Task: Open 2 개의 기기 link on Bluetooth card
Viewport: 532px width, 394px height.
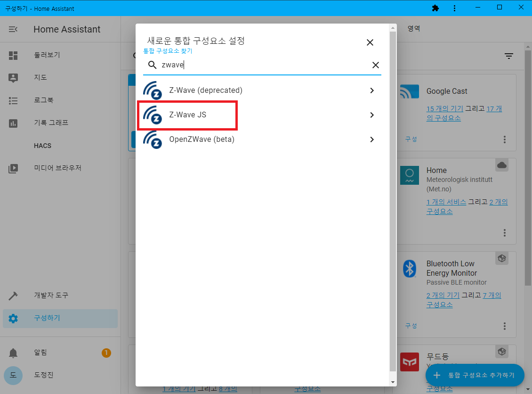Action: (443, 295)
